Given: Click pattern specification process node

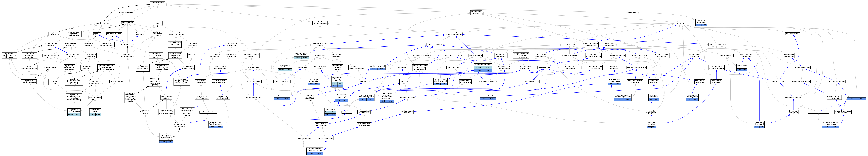Looking at the screenshot, I should (320, 44).
